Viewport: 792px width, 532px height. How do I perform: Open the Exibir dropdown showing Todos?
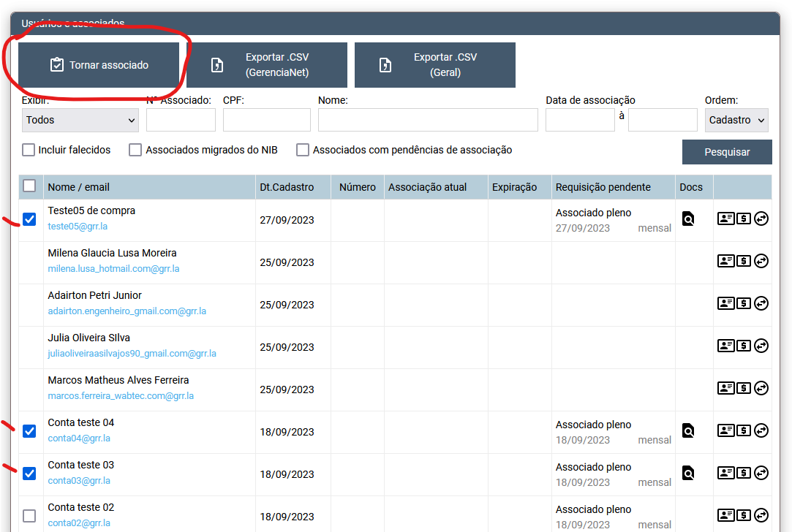coord(80,120)
